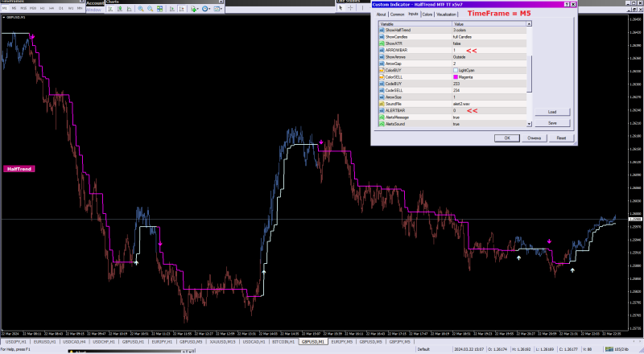The image size is (644, 354).
Task: Switch to BITCOIN,H1 chart tab
Action: pos(283,342)
